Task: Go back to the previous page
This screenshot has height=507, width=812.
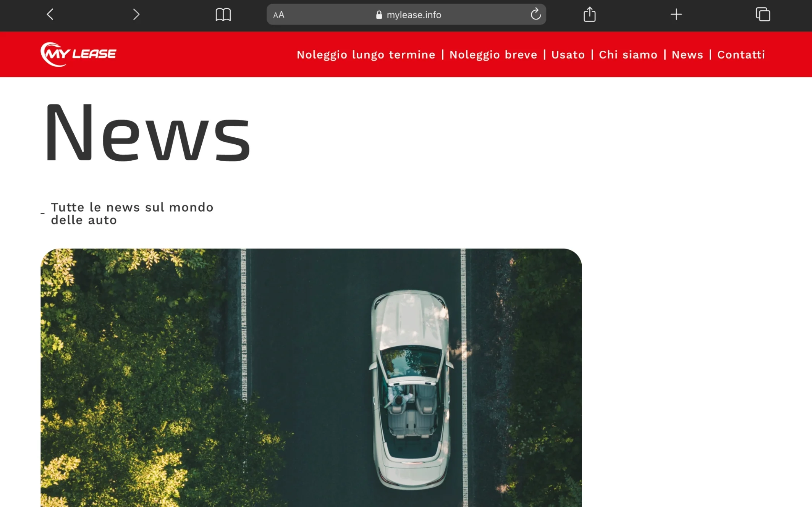Action: (x=50, y=15)
